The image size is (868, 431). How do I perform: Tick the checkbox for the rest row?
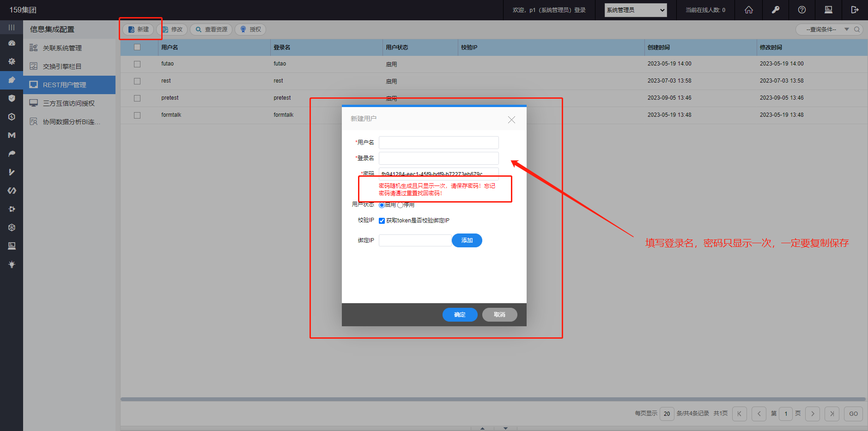coord(137,81)
